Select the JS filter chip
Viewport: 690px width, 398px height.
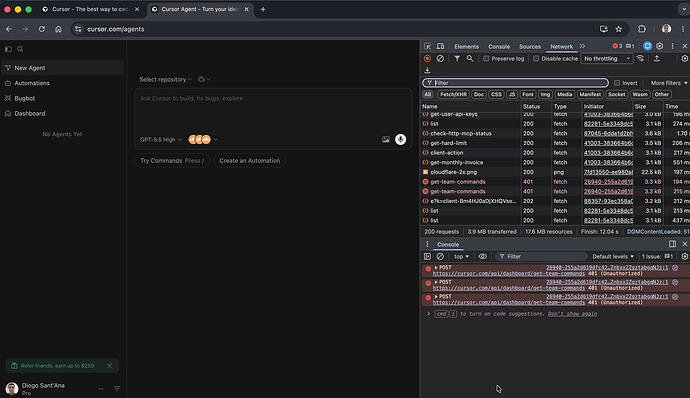click(511, 94)
